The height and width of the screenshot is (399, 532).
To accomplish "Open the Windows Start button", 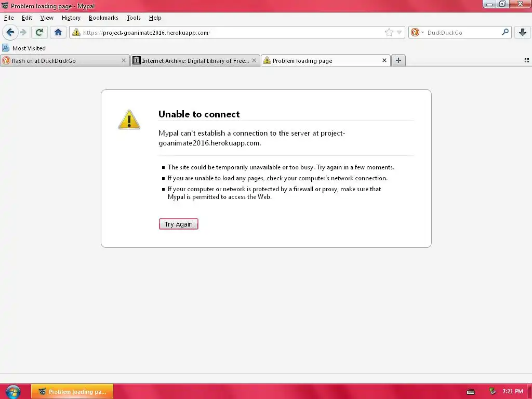I will (x=13, y=392).
